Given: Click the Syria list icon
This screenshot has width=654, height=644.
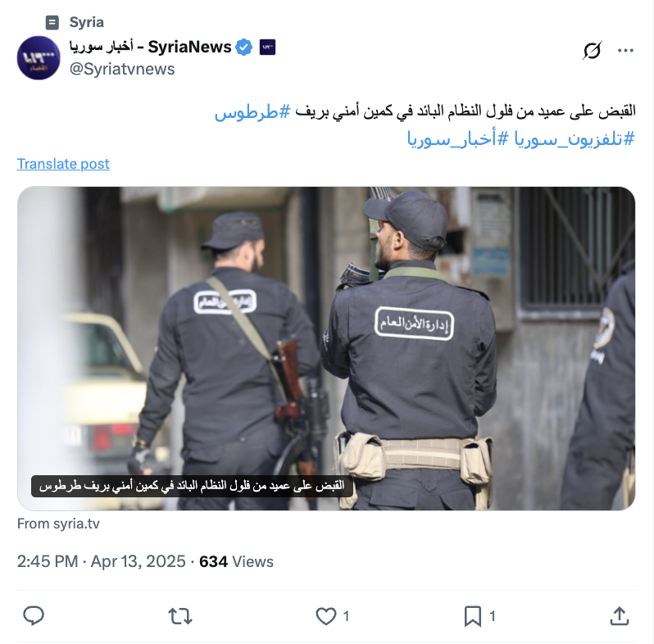Looking at the screenshot, I should [52, 22].
